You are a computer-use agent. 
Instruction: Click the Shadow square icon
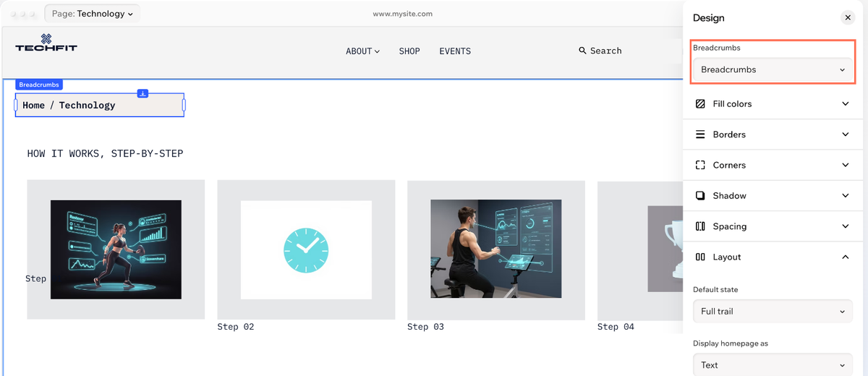[700, 195]
